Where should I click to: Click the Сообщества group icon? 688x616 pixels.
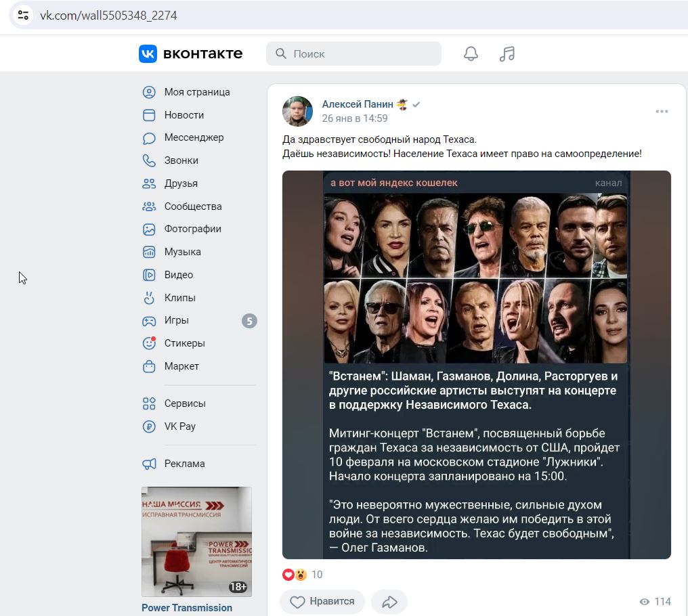[x=149, y=206]
